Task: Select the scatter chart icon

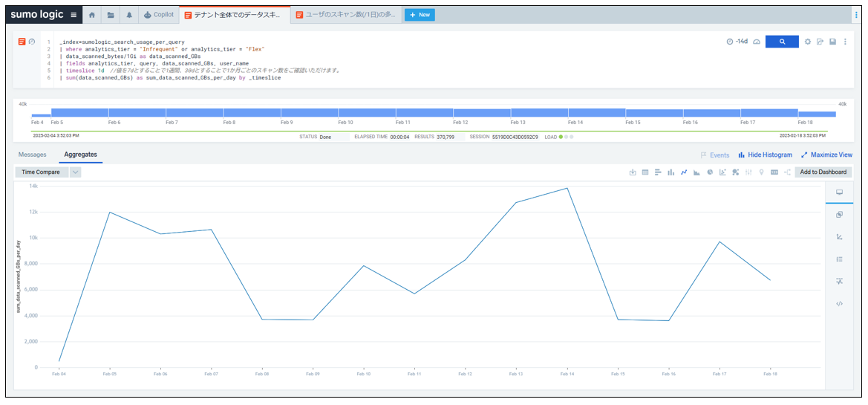Action: tap(722, 172)
